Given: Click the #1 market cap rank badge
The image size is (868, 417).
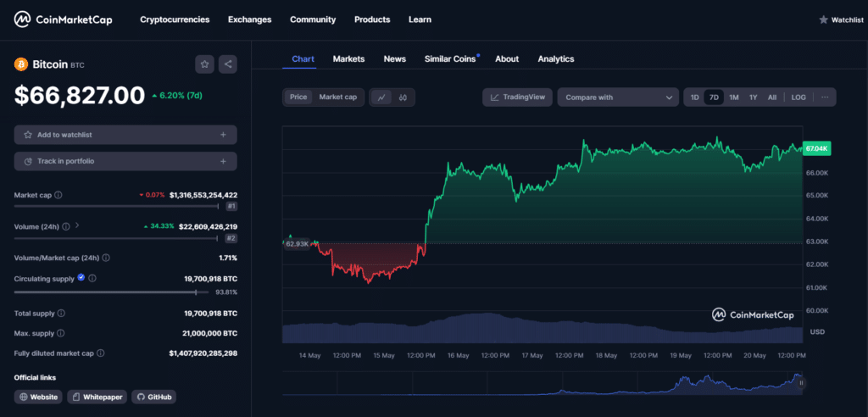Looking at the screenshot, I should pyautogui.click(x=231, y=207).
